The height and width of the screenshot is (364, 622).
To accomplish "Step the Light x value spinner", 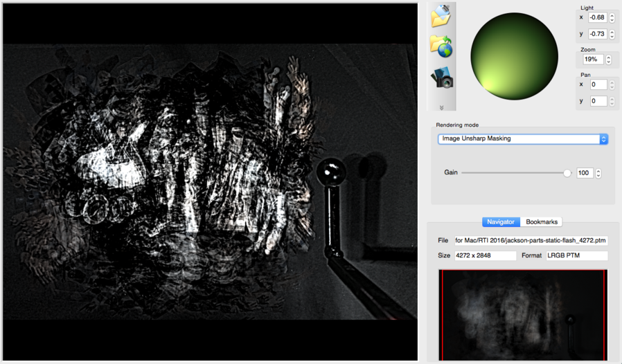I will tap(612, 17).
